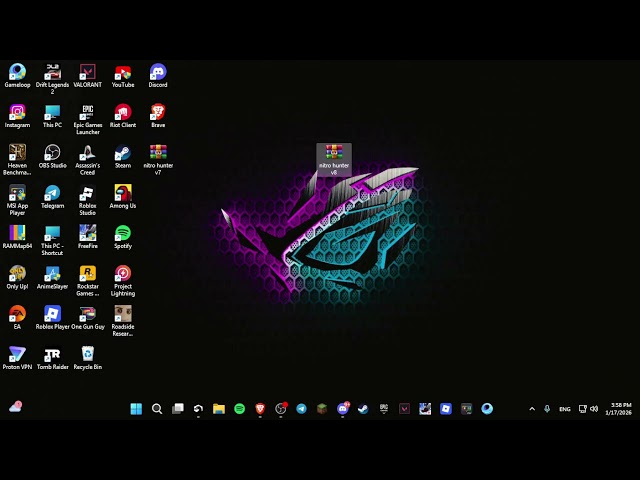Select the MSI App Player desktop icon
This screenshot has width=640, height=480.
(17, 200)
